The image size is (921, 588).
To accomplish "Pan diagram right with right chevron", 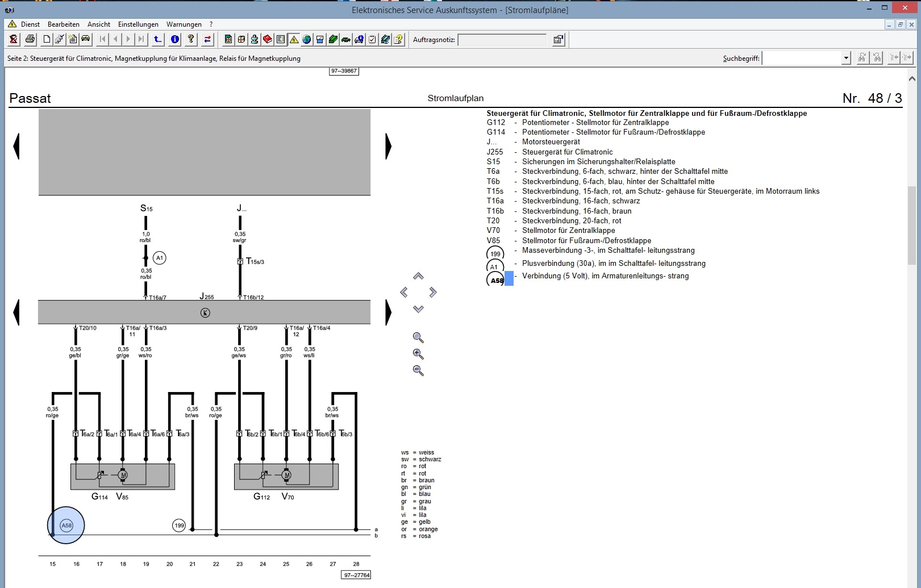I will click(x=433, y=292).
